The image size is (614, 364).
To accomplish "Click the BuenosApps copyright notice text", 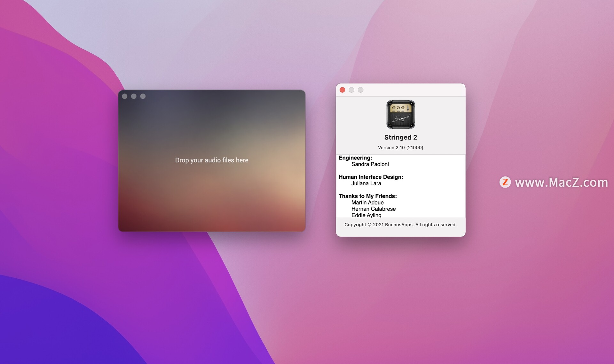I will coord(400,225).
